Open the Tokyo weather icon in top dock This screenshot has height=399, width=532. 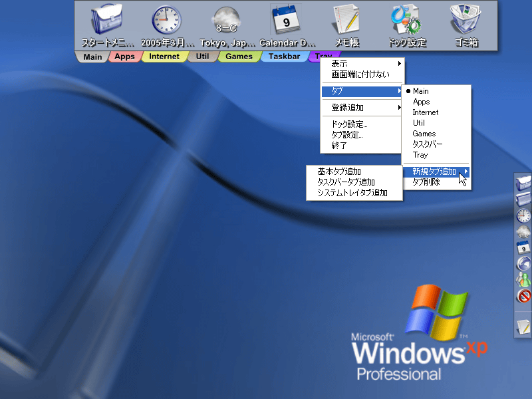[x=226, y=21]
